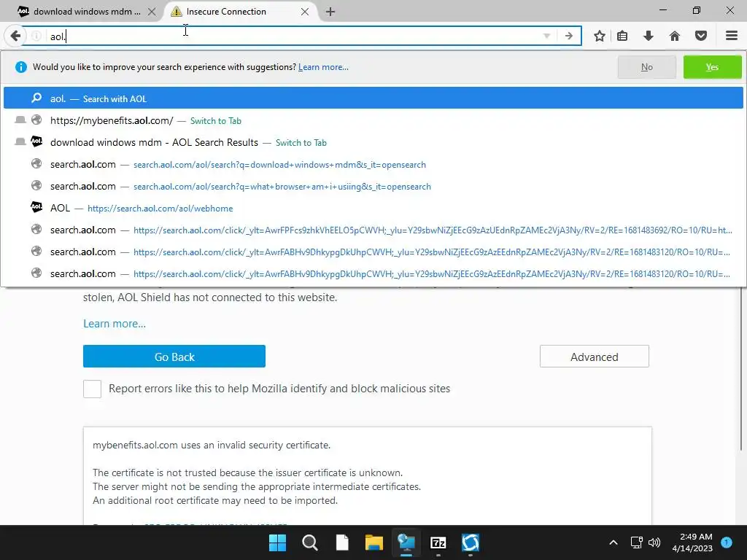Click the network computer taskbar app icon
The width and height of the screenshot is (747, 560).
pyautogui.click(x=406, y=542)
